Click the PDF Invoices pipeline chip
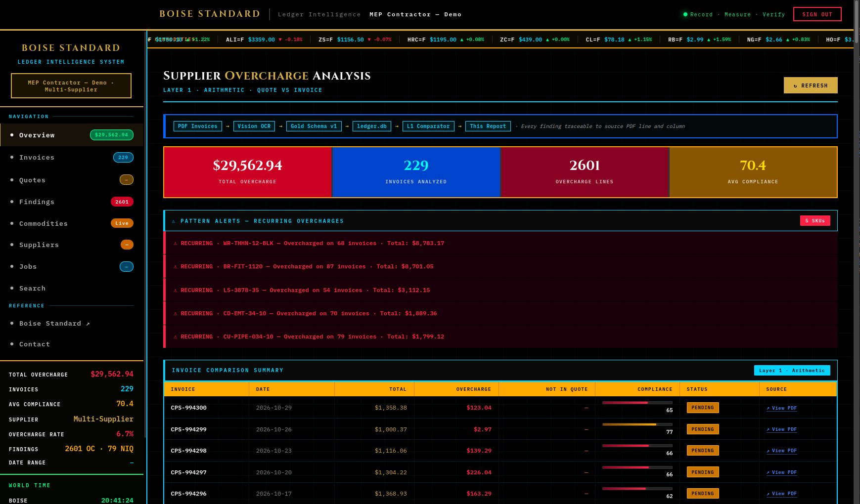Viewport: 860px width, 504px height. 197,126
